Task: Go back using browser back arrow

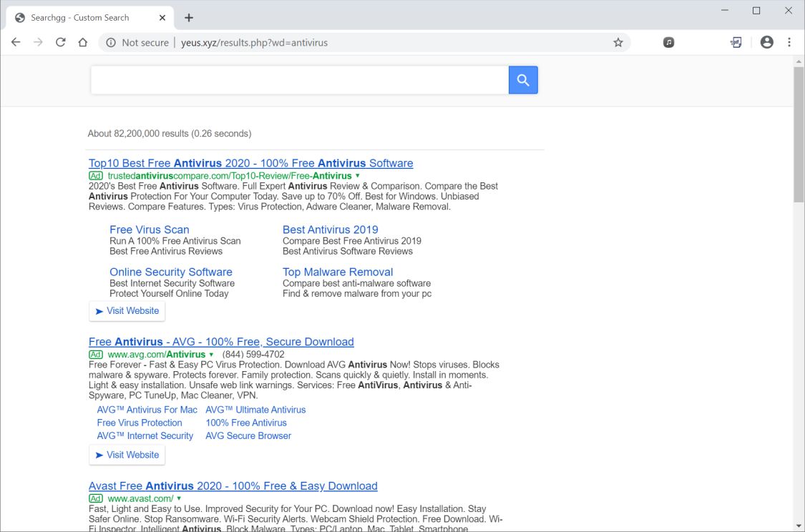Action: (x=16, y=43)
